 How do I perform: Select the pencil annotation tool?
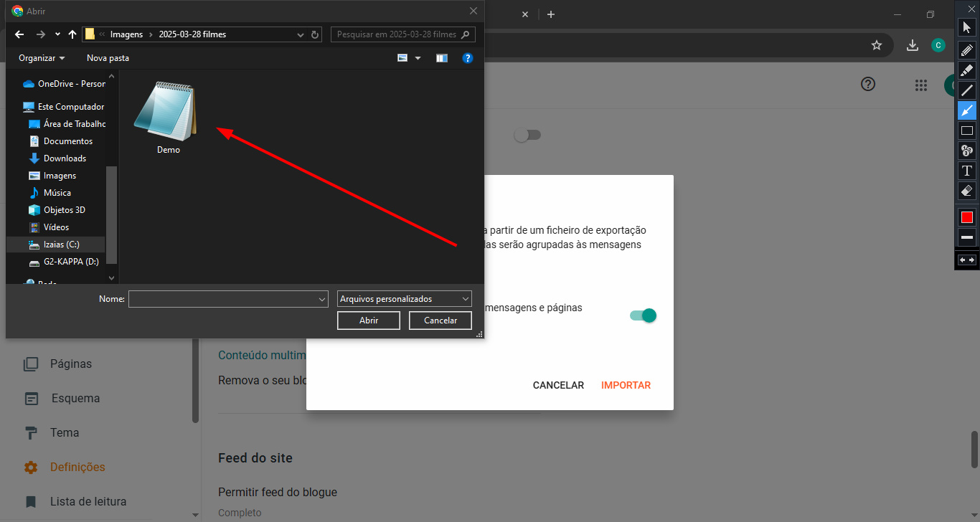click(x=966, y=49)
